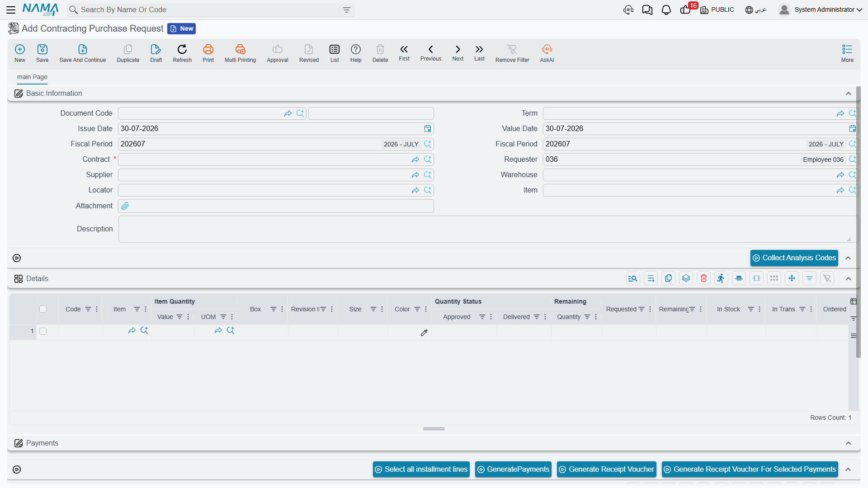Go to Previous record
The width and height of the screenshot is (868, 488).
point(431,53)
